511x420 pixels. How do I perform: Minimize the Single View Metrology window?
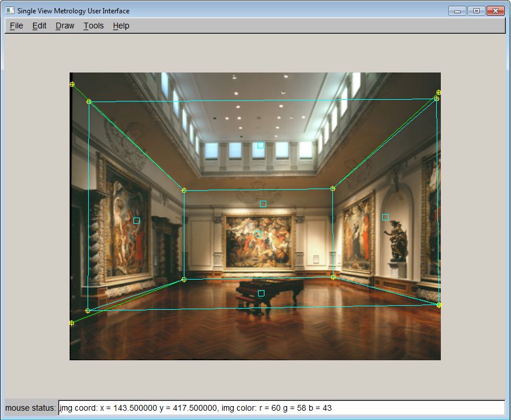[457, 11]
